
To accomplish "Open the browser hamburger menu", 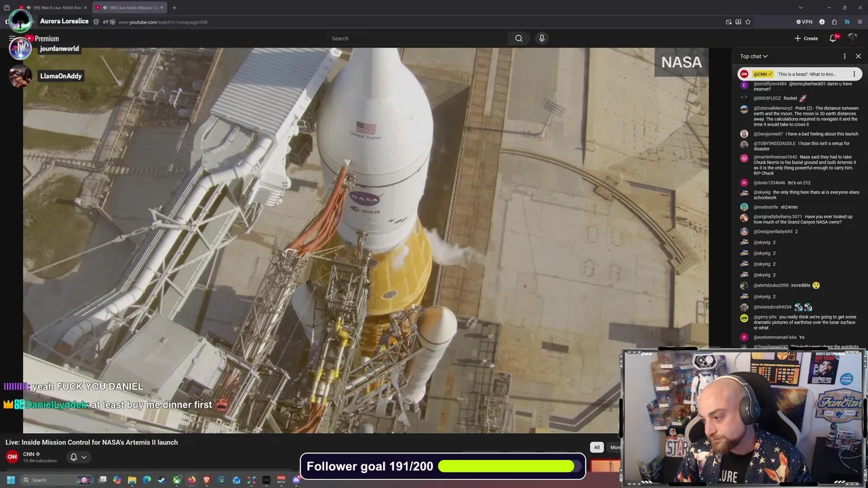I will 859,22.
